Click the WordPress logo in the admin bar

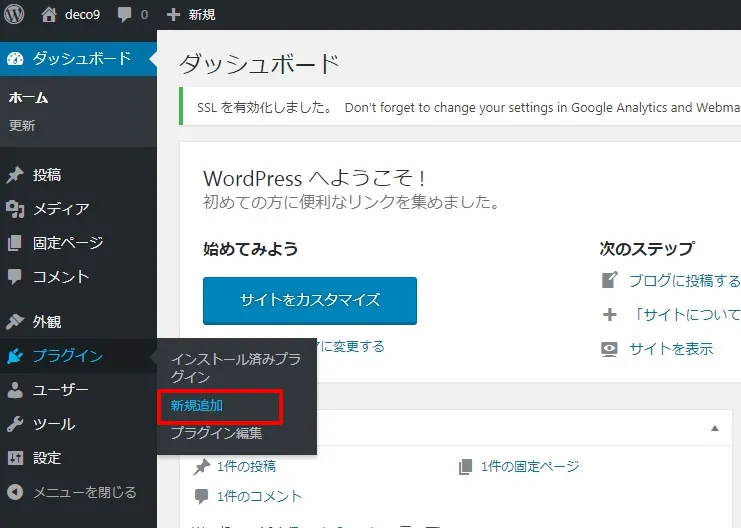point(14,14)
